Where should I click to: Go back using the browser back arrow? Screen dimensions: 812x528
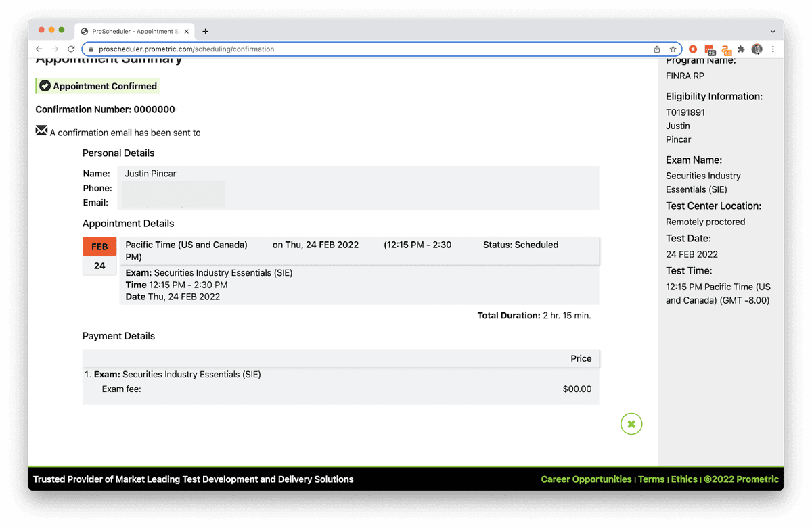click(x=39, y=49)
